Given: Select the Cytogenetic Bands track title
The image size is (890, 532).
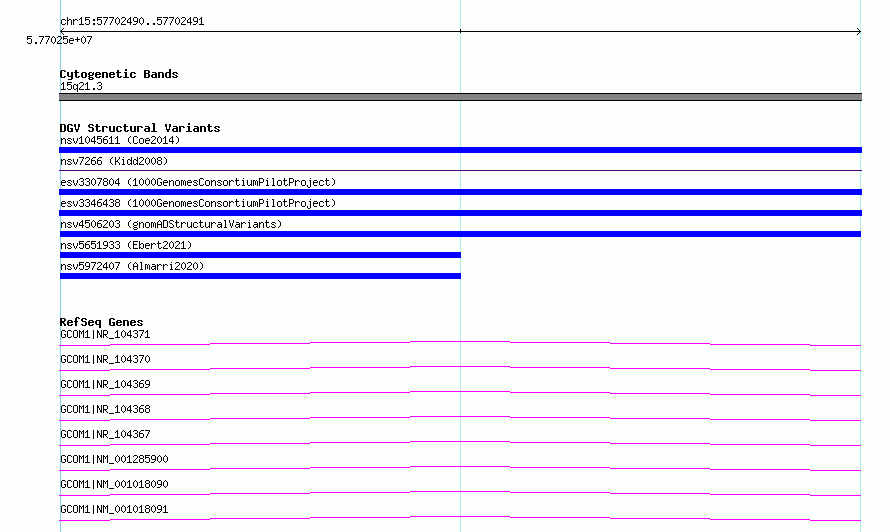Looking at the screenshot, I should pos(119,74).
